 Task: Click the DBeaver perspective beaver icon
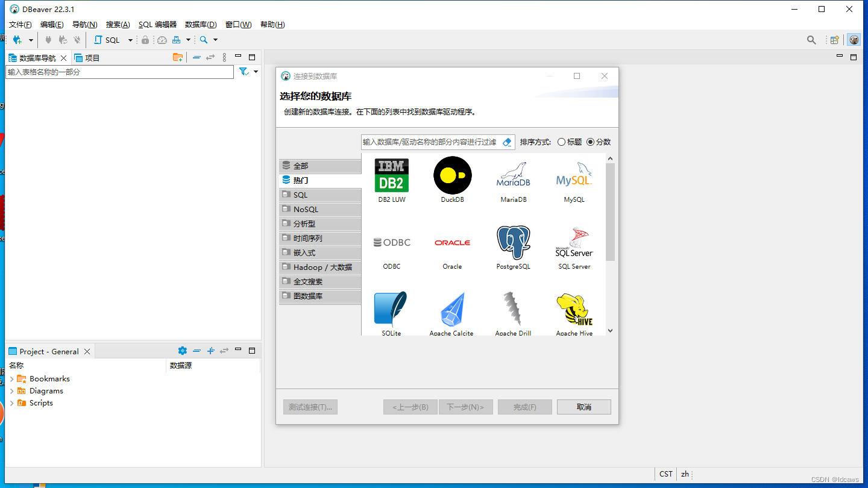pos(854,40)
